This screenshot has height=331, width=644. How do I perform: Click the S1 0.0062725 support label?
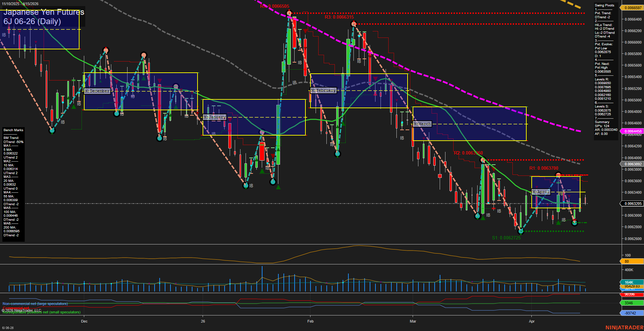(506, 237)
